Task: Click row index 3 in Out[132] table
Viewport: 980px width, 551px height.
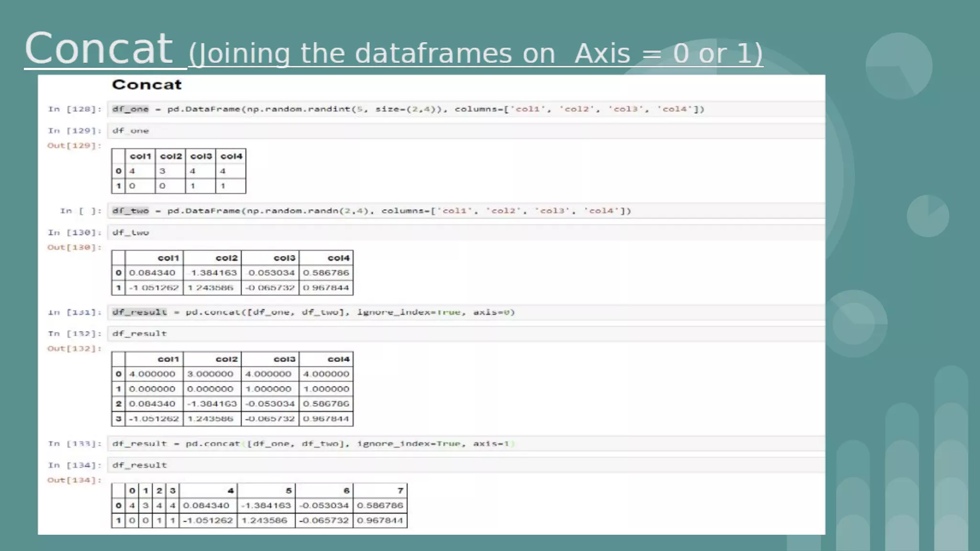Action: coord(118,419)
